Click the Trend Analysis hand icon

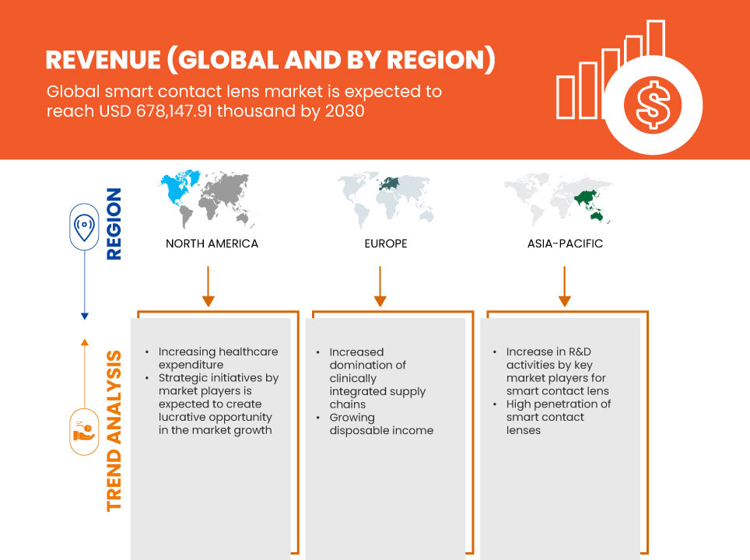83,431
